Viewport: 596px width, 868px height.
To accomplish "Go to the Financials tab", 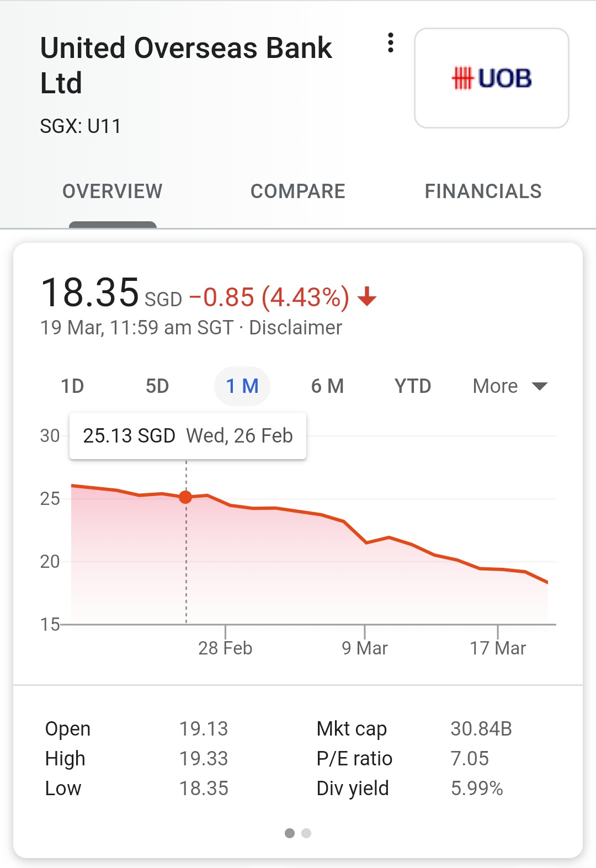I will coord(483,191).
